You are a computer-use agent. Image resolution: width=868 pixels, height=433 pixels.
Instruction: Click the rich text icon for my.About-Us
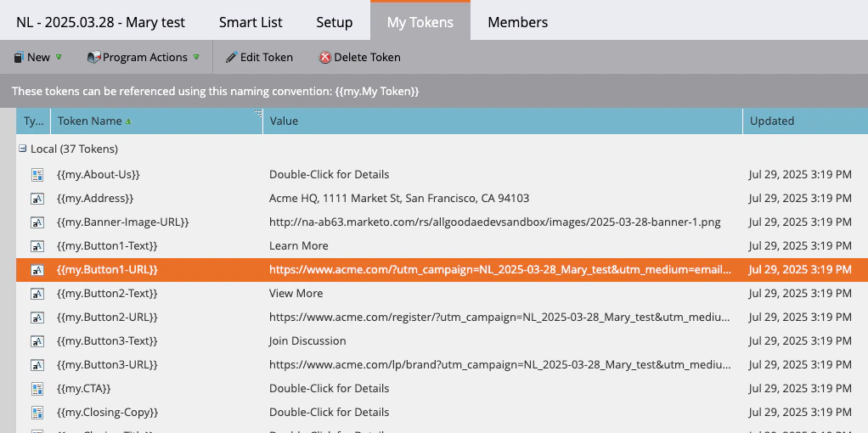click(37, 174)
